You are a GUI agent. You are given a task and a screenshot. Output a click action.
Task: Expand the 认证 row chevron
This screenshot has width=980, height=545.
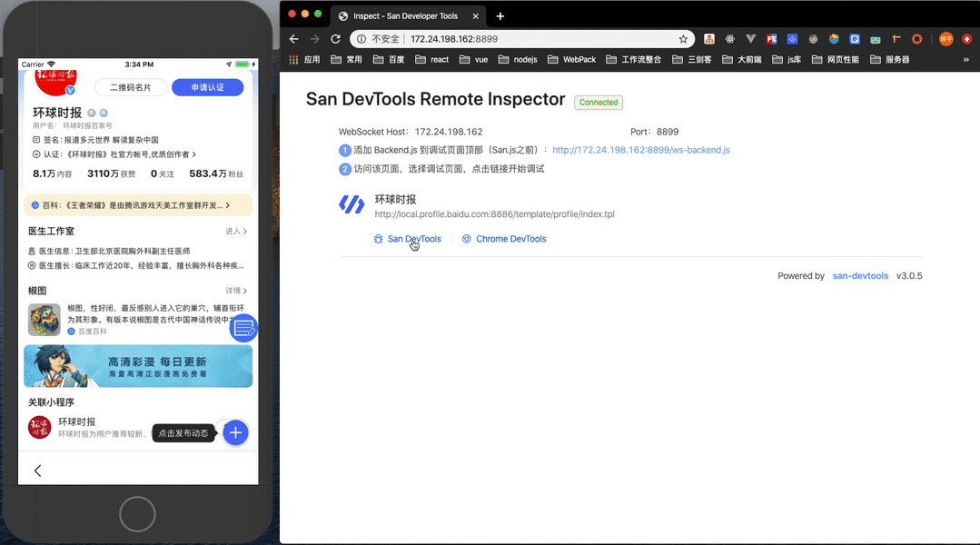pyautogui.click(x=194, y=154)
